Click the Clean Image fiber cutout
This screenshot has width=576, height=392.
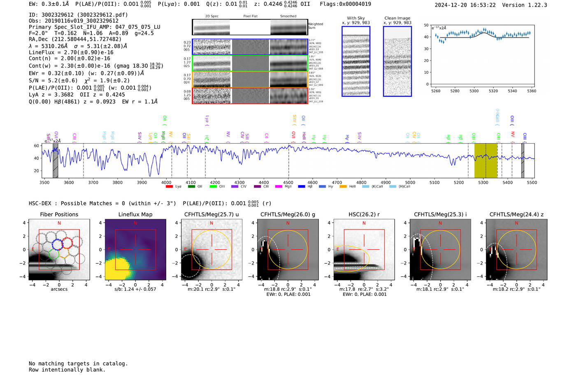tap(397, 61)
